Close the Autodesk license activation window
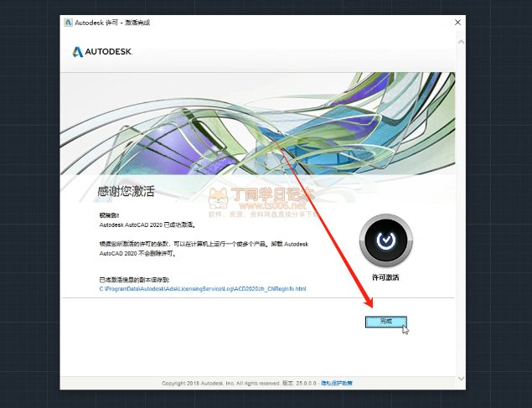 tap(457, 23)
